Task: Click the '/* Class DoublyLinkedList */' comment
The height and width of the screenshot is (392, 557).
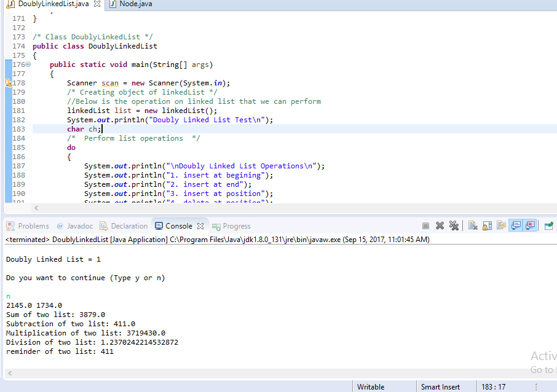Action: coord(93,37)
